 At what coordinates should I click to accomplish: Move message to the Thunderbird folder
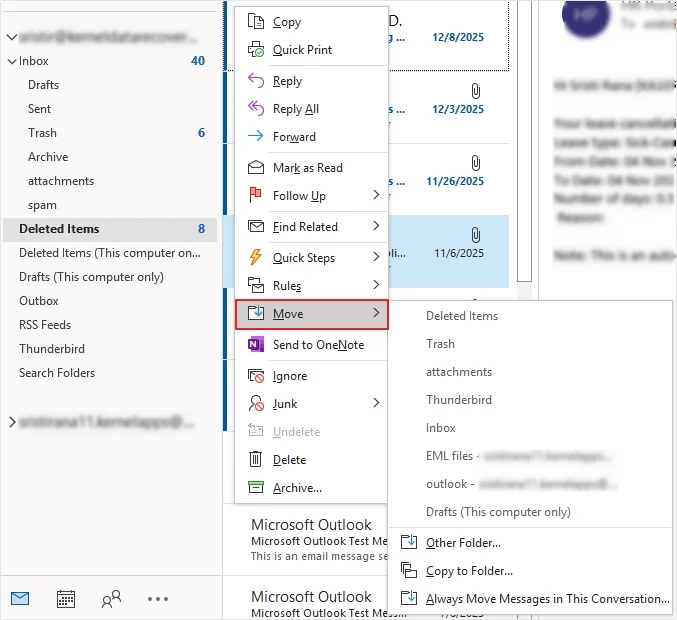(x=457, y=400)
